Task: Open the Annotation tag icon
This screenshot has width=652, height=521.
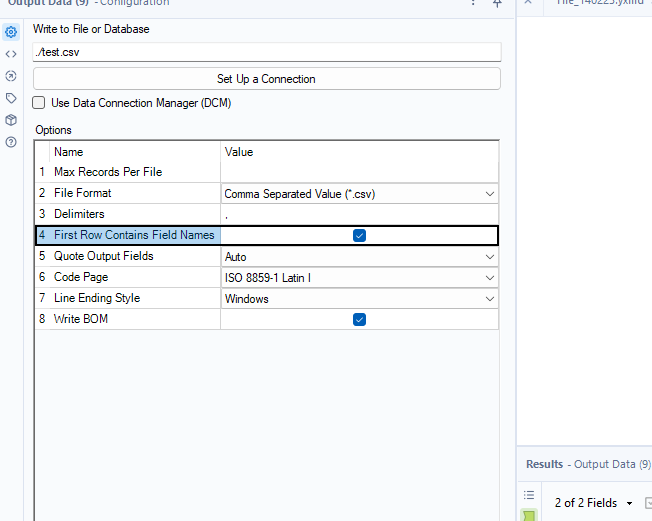Action: tap(11, 98)
